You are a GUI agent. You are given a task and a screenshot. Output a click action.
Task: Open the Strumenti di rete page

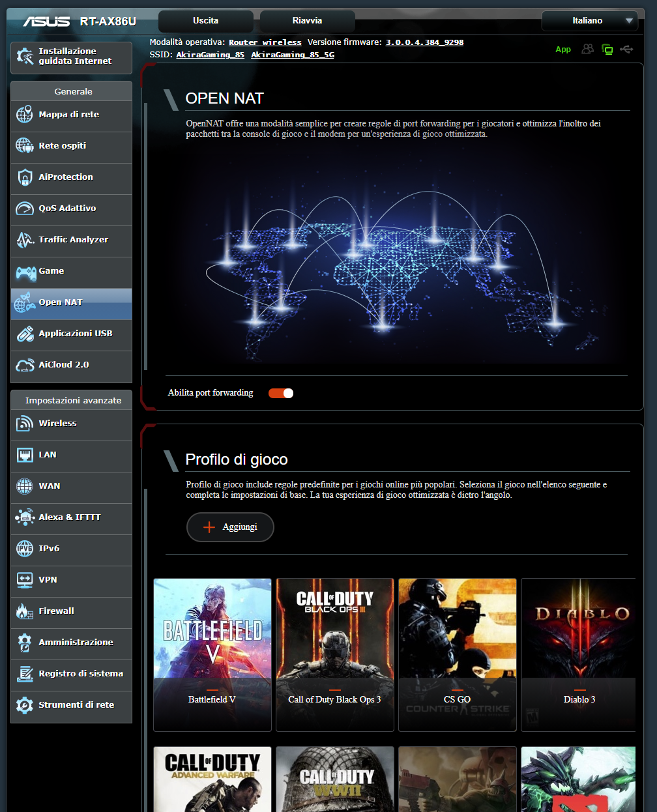click(x=71, y=706)
